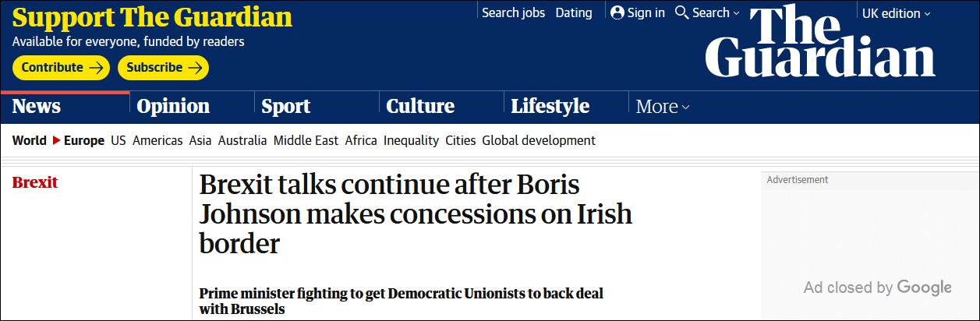The image size is (980, 321).
Task: Open the Global development subsection
Action: (539, 141)
